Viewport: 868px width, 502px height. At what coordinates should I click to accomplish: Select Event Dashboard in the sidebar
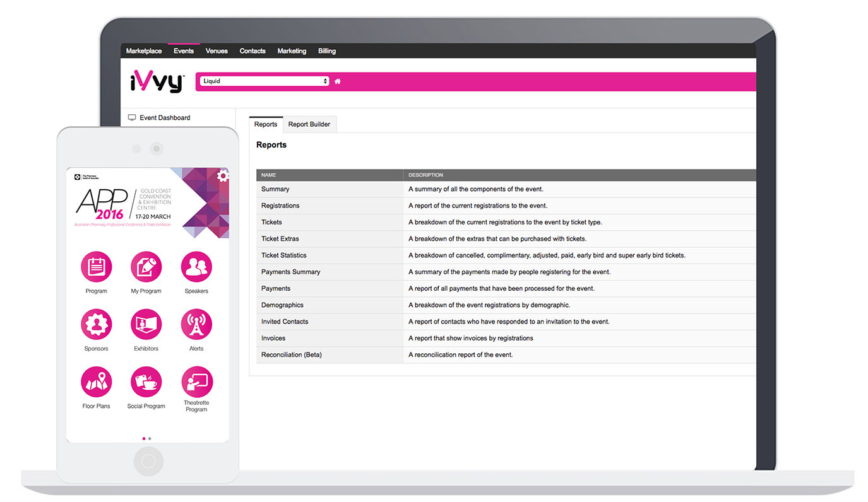click(164, 118)
